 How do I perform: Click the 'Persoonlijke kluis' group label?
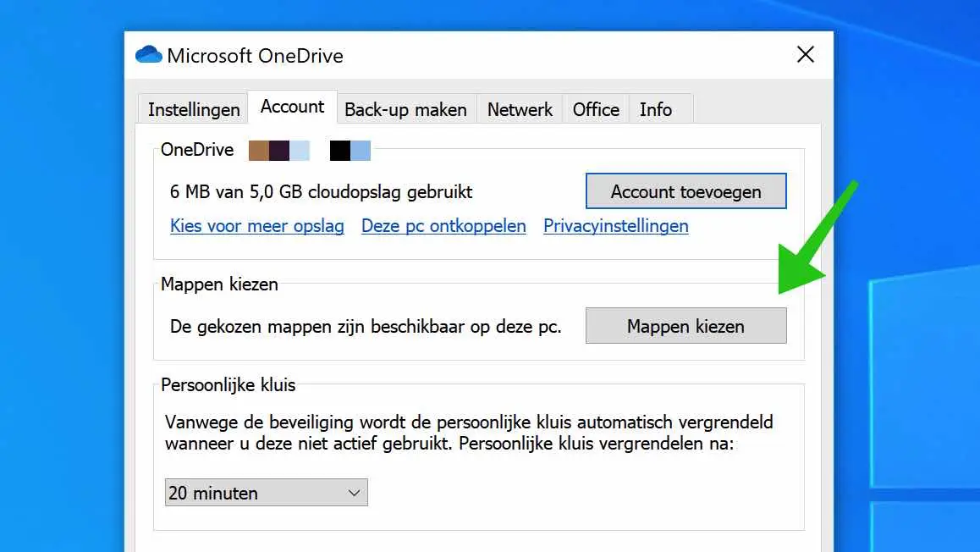[228, 385]
